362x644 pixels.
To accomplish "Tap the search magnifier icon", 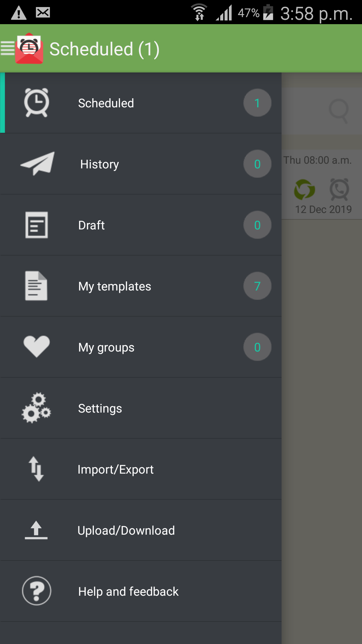I will point(339,111).
